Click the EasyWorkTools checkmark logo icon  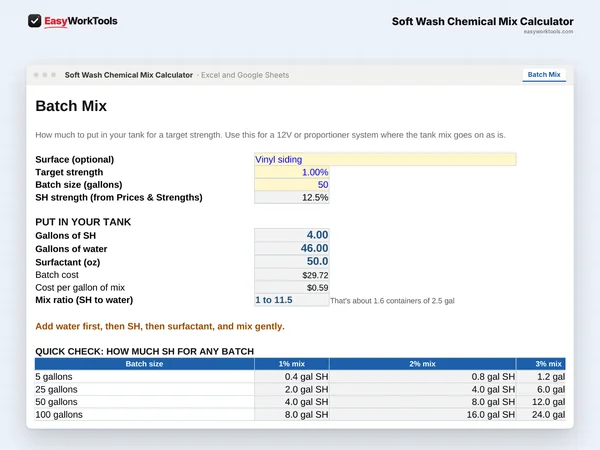coord(34,21)
